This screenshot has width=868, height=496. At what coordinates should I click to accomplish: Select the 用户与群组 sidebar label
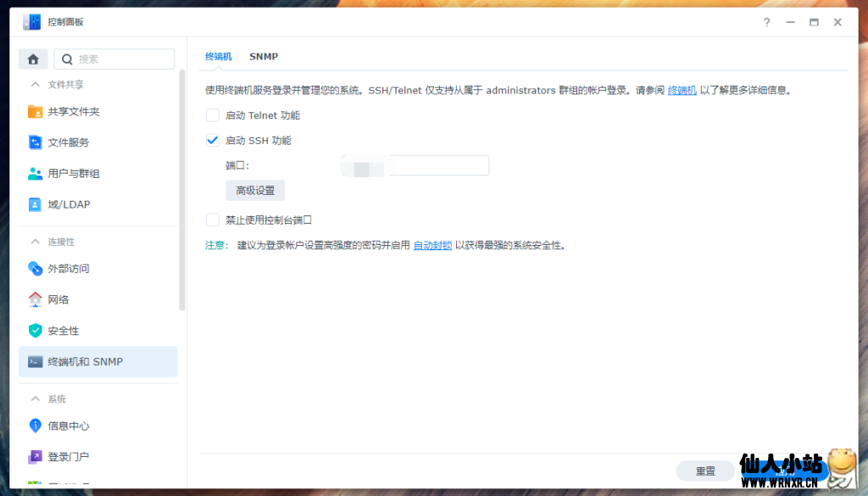coord(74,173)
